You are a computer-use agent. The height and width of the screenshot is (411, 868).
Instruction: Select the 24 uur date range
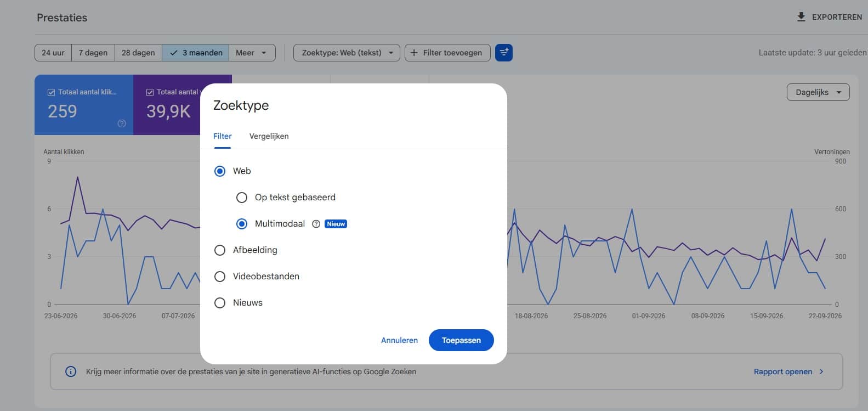pyautogui.click(x=53, y=53)
